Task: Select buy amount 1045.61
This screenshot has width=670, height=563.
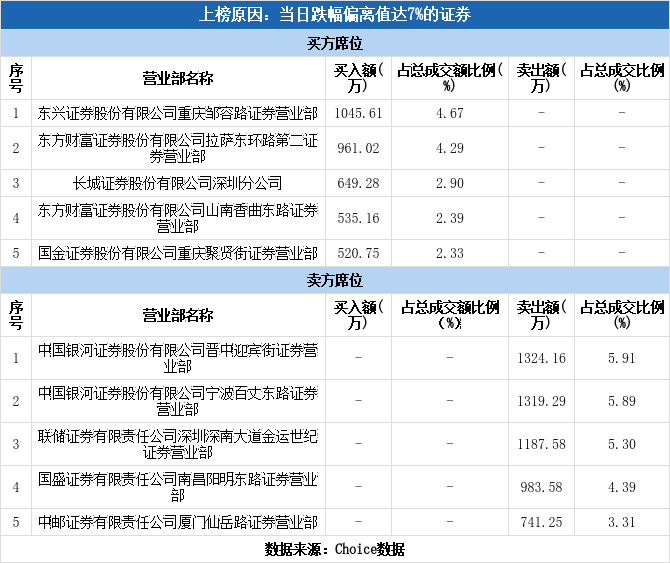Action: [x=358, y=113]
